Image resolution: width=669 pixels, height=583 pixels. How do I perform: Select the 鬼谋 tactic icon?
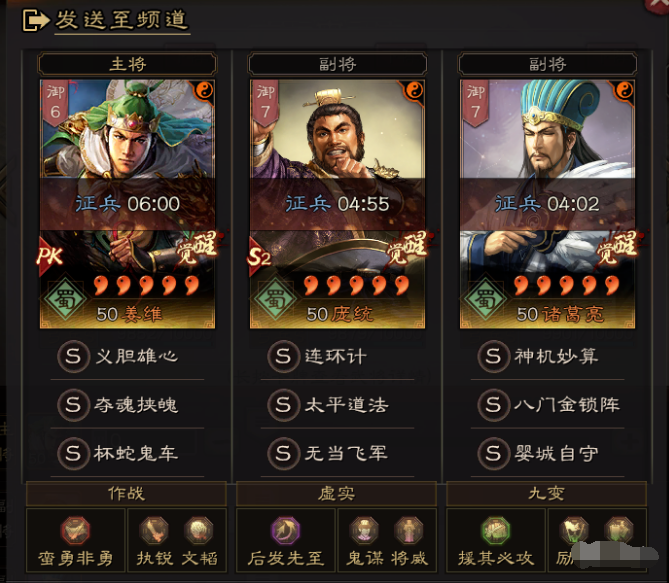pyautogui.click(x=364, y=530)
